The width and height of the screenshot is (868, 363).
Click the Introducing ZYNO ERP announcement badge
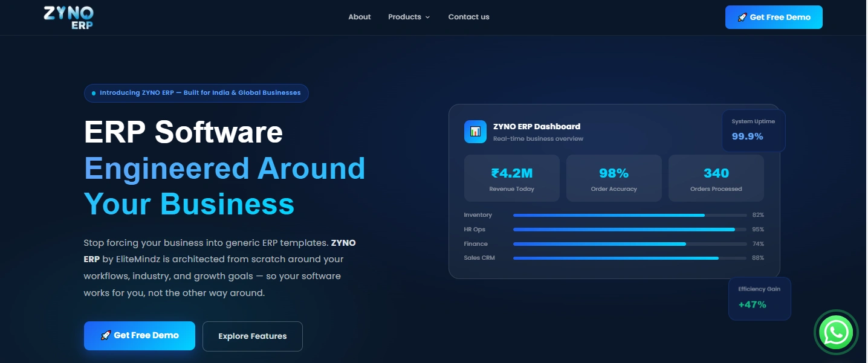point(196,93)
